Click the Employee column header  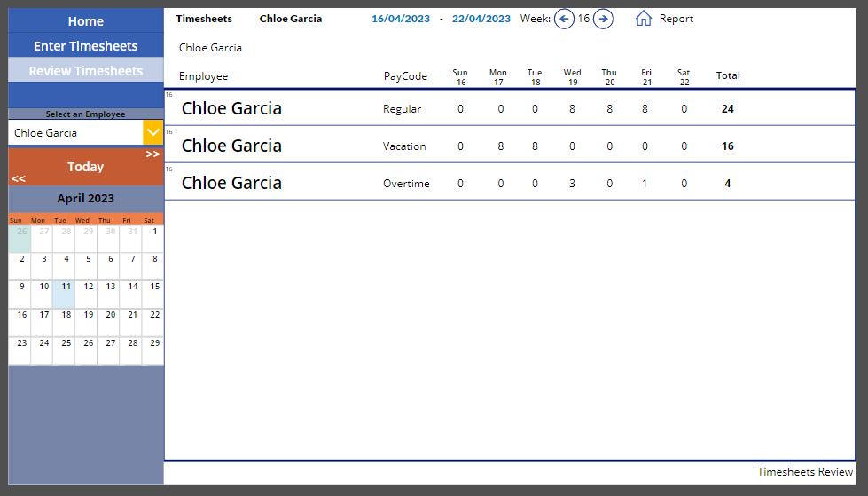pyautogui.click(x=203, y=76)
